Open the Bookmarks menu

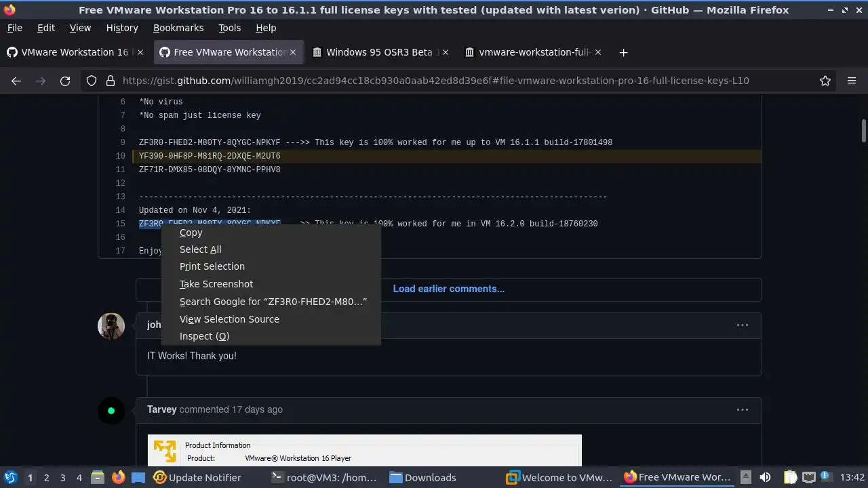[178, 28]
